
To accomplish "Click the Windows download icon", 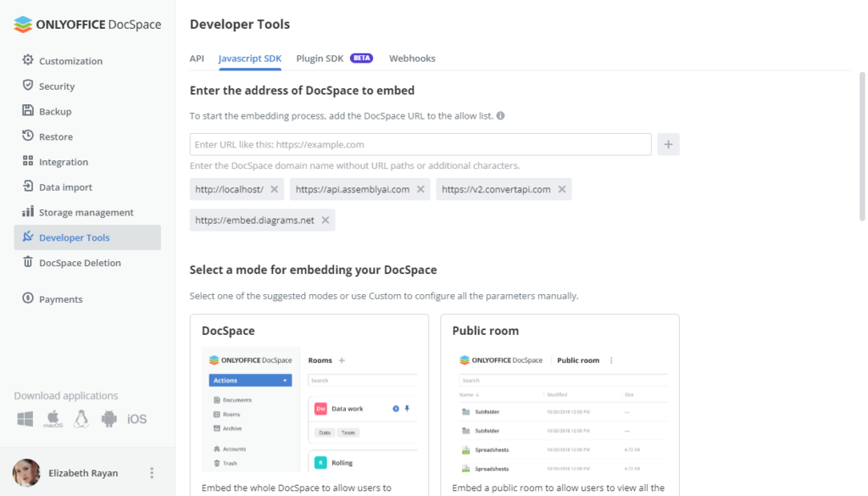I will [25, 418].
